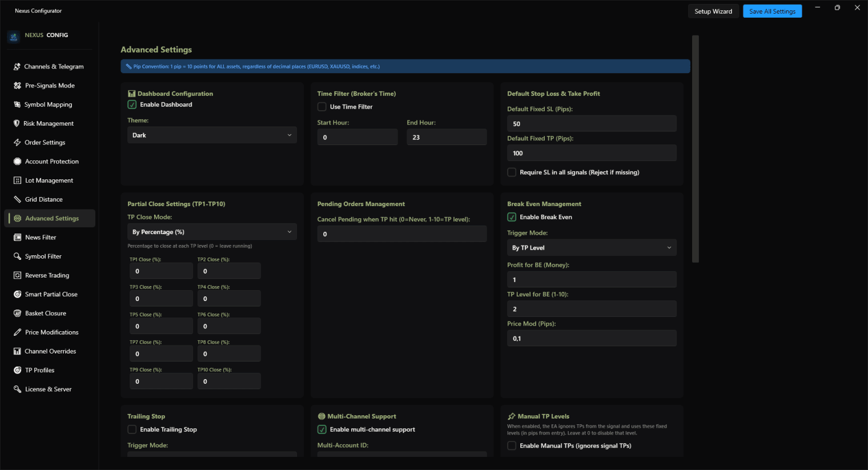The height and width of the screenshot is (470, 868).
Task: Open the Lot Management page
Action: tap(50, 180)
